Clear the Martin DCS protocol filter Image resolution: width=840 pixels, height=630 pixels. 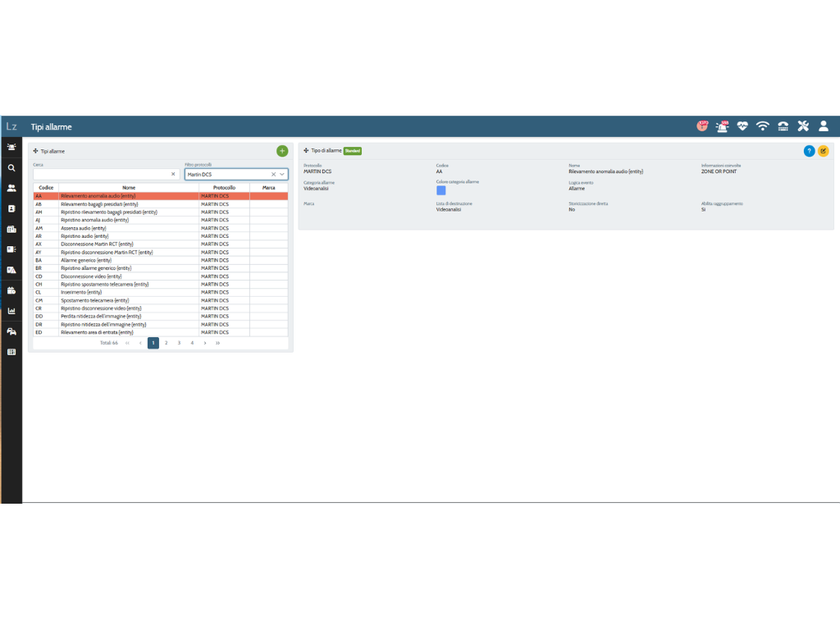coord(273,174)
